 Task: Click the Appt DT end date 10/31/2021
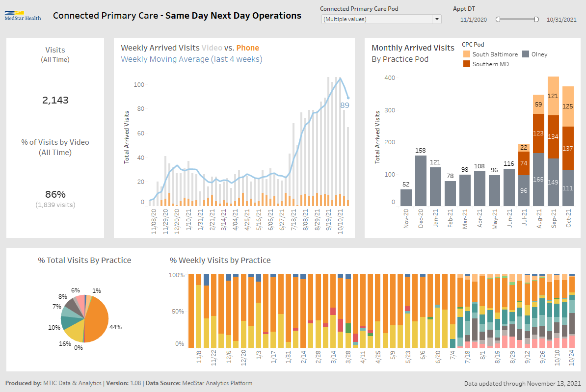pyautogui.click(x=561, y=20)
